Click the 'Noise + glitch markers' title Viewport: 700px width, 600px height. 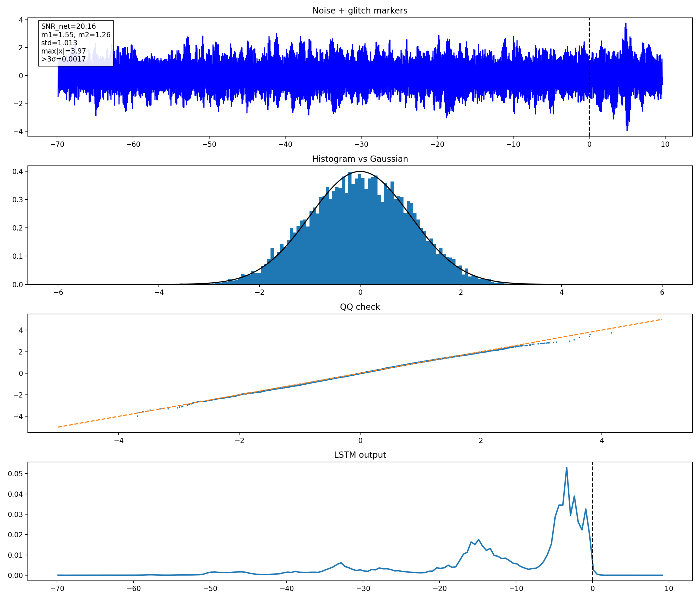[360, 10]
